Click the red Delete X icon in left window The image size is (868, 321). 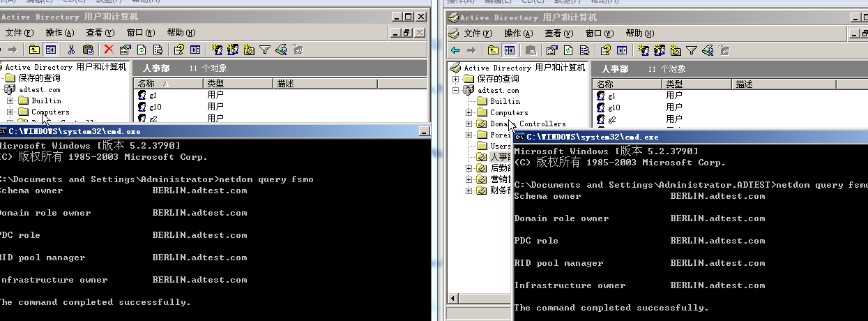point(109,50)
